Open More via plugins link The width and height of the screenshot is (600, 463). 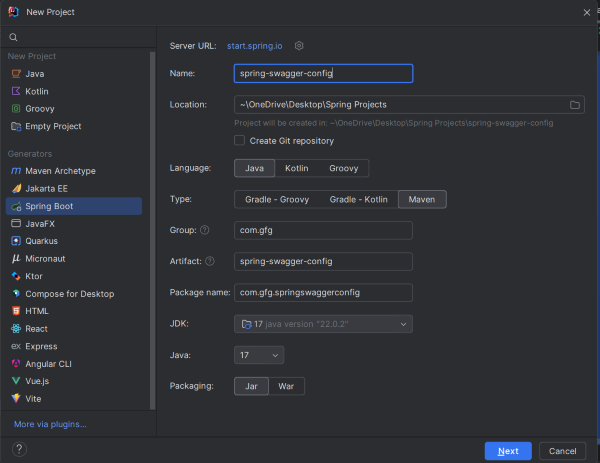[x=50, y=424]
